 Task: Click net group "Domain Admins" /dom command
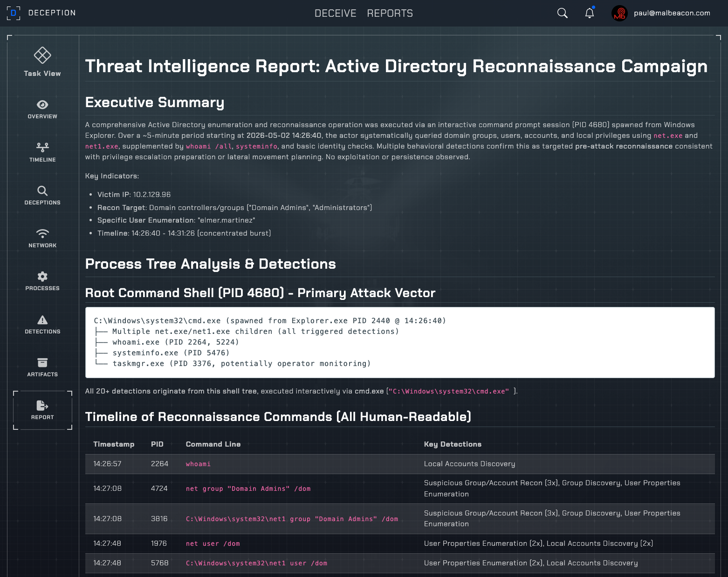point(248,489)
